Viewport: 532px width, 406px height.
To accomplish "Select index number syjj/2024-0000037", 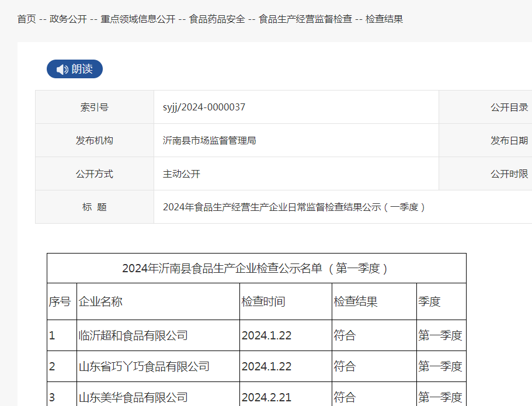I will [204, 107].
